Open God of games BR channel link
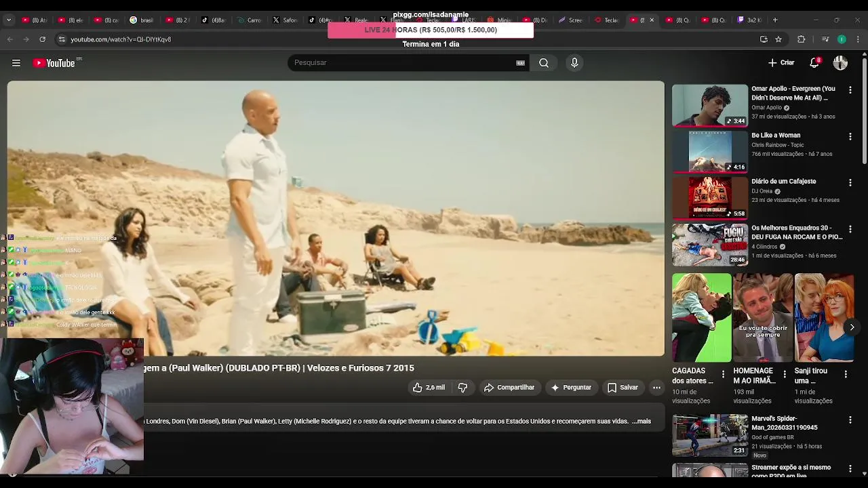Screen dimensions: 868x488 click(x=772, y=437)
